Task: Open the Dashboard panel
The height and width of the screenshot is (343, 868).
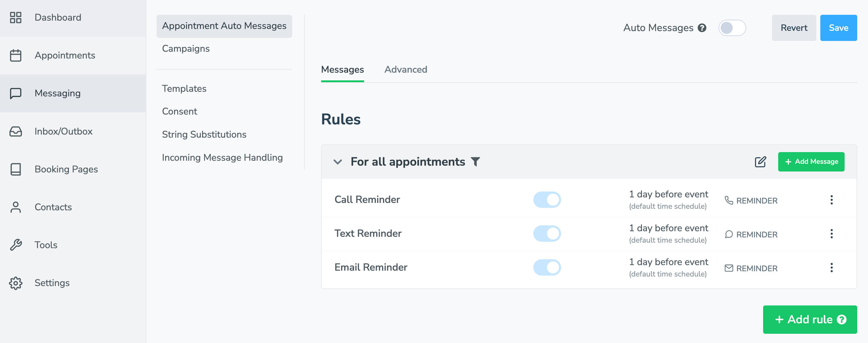Action: [x=58, y=17]
